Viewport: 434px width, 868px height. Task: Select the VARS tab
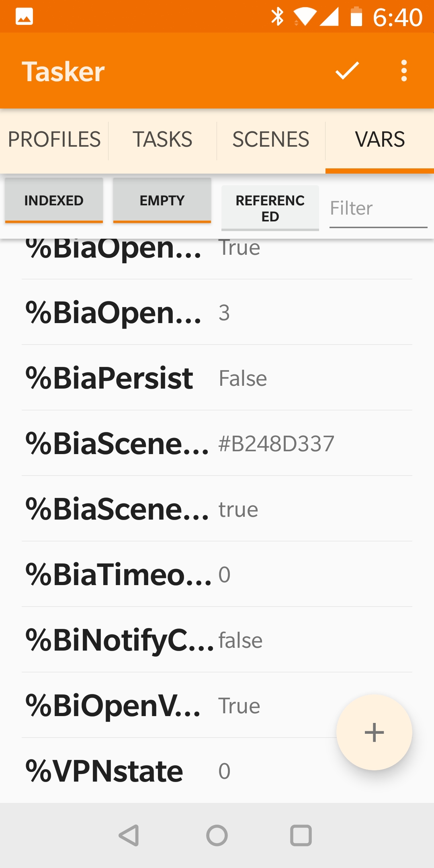[380, 139]
